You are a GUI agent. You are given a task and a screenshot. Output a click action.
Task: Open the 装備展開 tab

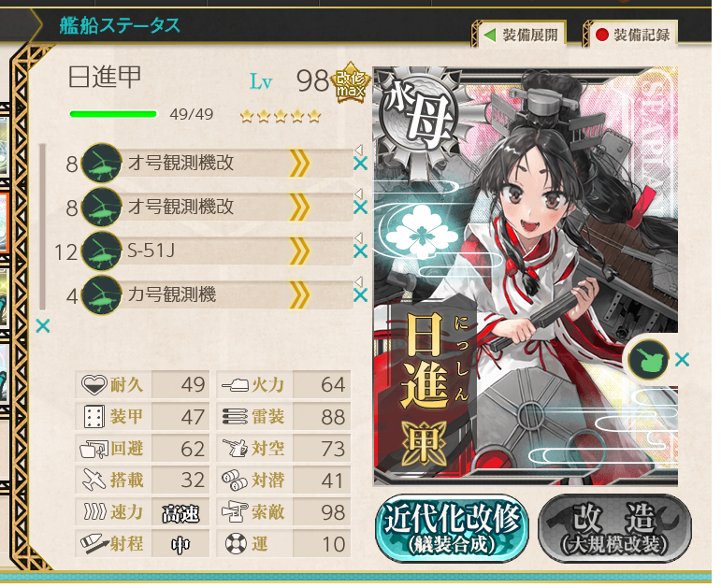coord(520,35)
